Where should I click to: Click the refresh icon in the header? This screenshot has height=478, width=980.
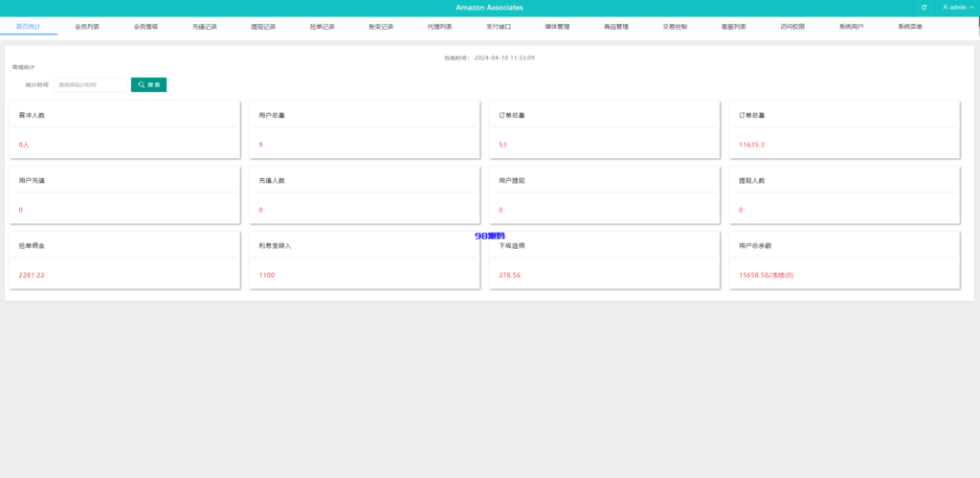pyautogui.click(x=924, y=8)
